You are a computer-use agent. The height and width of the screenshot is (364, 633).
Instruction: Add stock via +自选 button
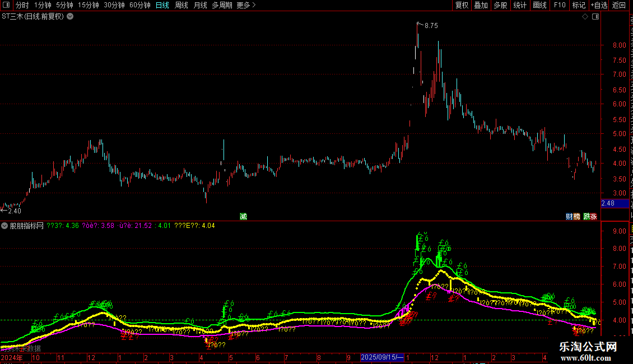point(599,5)
